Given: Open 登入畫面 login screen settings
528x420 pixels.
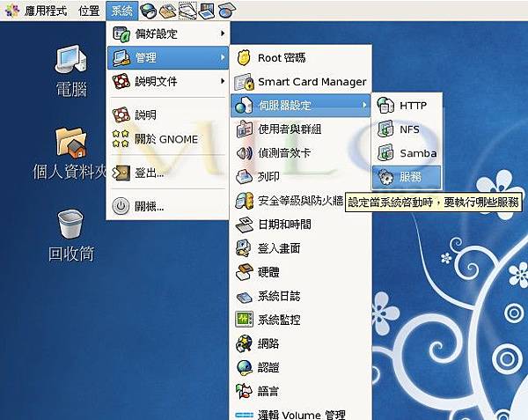Looking at the screenshot, I should (x=301, y=248).
